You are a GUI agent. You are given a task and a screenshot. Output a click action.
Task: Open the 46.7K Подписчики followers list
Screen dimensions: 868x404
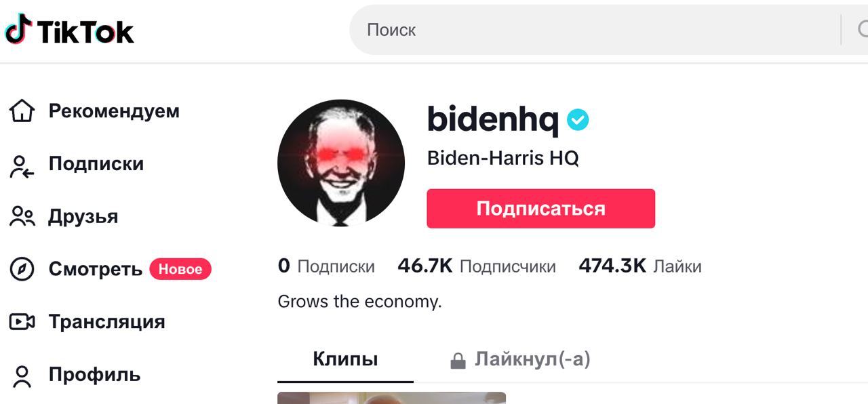(x=476, y=266)
